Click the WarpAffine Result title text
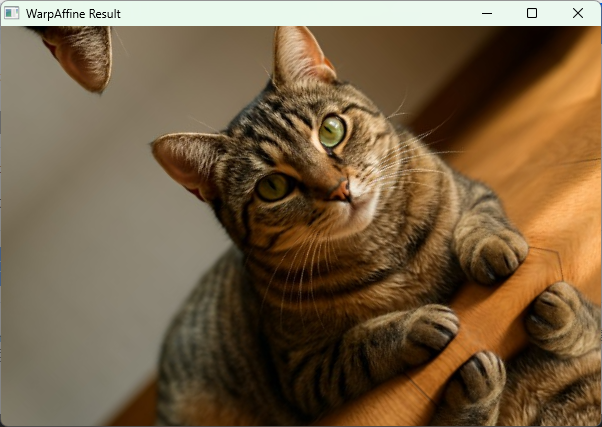Image resolution: width=602 pixels, height=427 pixels. coord(73,14)
